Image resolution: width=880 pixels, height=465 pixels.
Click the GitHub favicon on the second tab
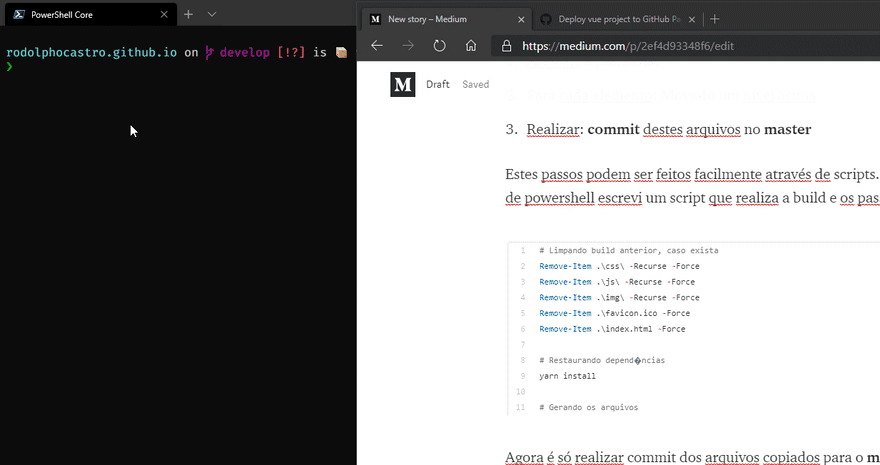pyautogui.click(x=546, y=19)
